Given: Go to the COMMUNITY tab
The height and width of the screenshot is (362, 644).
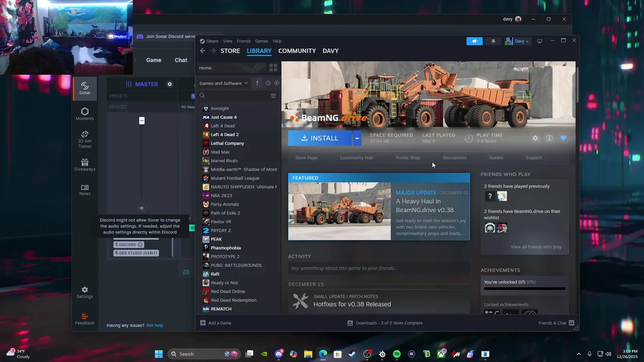Looking at the screenshot, I should pyautogui.click(x=297, y=51).
